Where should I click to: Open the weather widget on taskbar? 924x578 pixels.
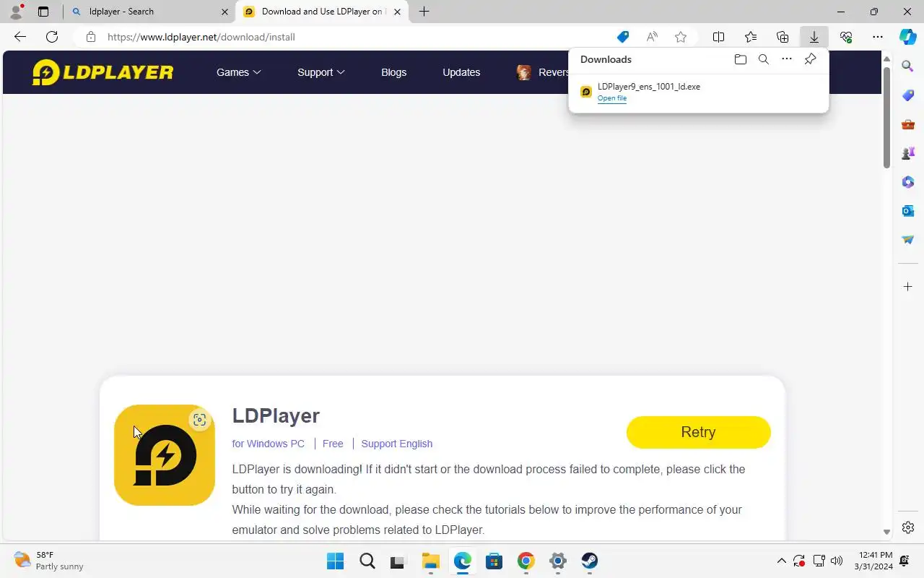pos(49,561)
